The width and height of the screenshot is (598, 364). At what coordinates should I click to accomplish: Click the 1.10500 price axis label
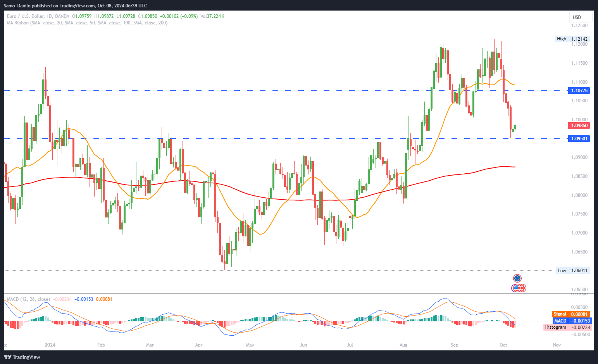[579, 101]
